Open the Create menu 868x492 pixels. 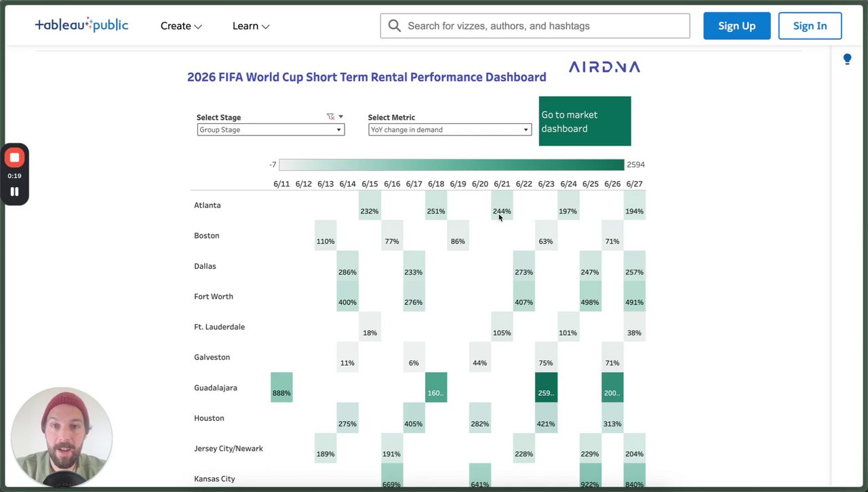tap(181, 26)
